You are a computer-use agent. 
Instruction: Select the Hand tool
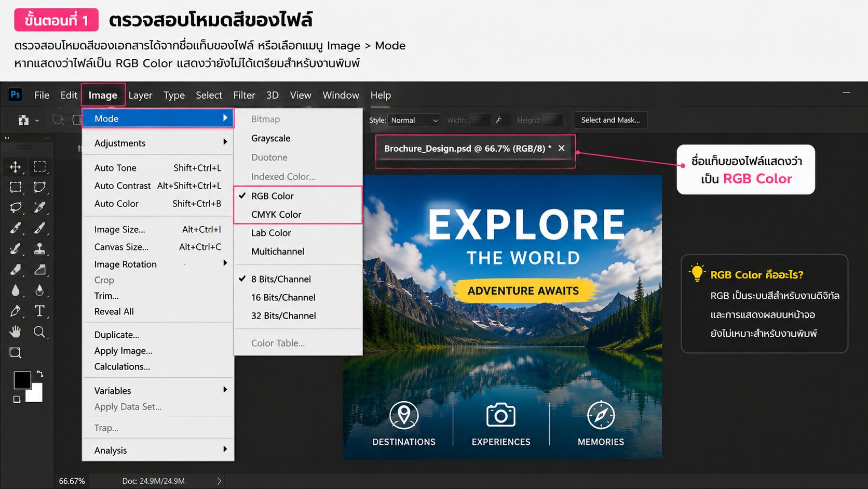point(15,332)
